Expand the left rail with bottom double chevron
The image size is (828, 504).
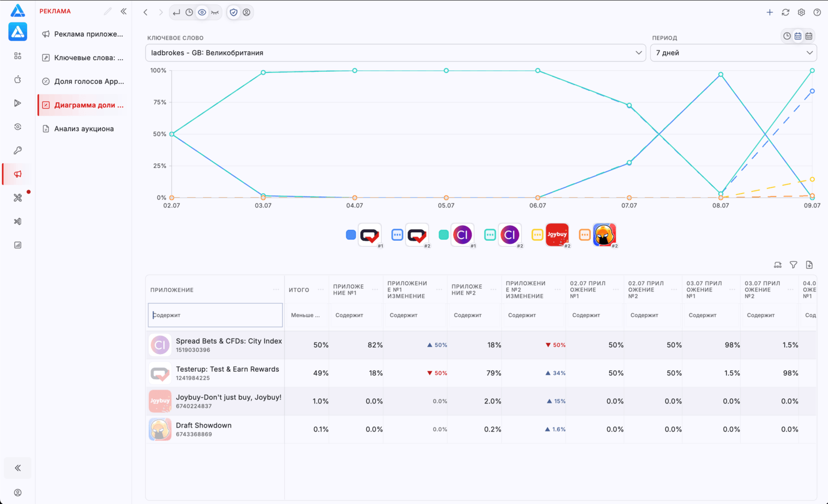click(x=18, y=468)
